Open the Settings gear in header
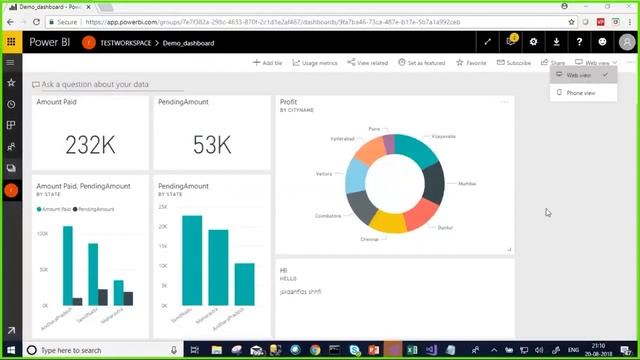Image resolution: width=640 pixels, height=360 pixels. click(533, 42)
